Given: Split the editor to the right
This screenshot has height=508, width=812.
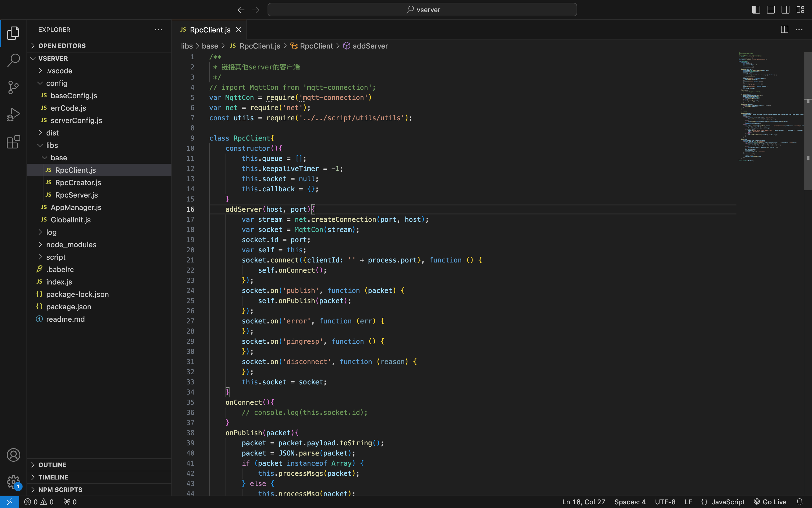Looking at the screenshot, I should pyautogui.click(x=784, y=30).
